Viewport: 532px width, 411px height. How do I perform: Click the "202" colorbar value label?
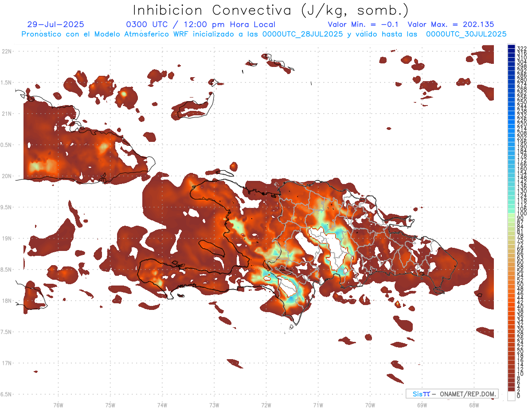point(521,138)
